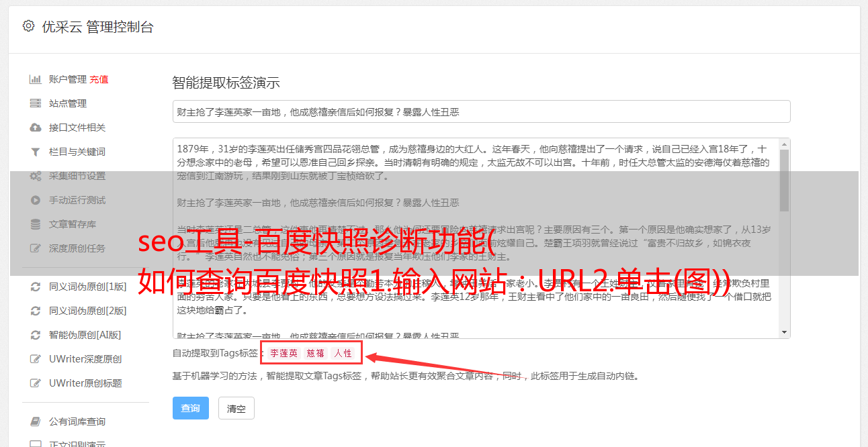Select the 同义词伪原创[1版] refresh icon
The width and height of the screenshot is (868, 447).
click(x=36, y=287)
